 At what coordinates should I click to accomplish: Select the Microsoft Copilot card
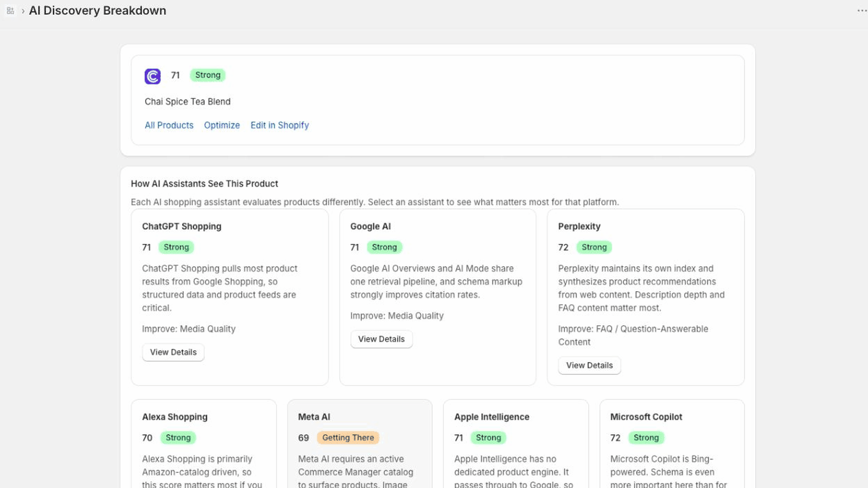(x=672, y=444)
